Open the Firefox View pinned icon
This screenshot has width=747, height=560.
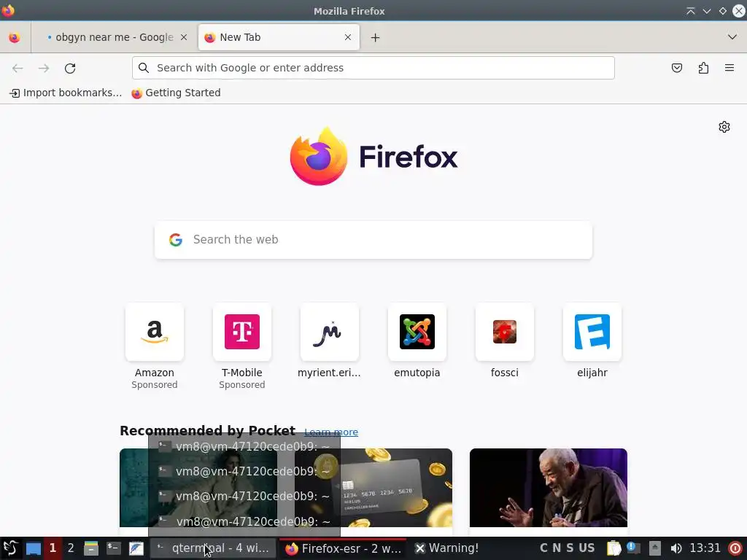pos(15,37)
